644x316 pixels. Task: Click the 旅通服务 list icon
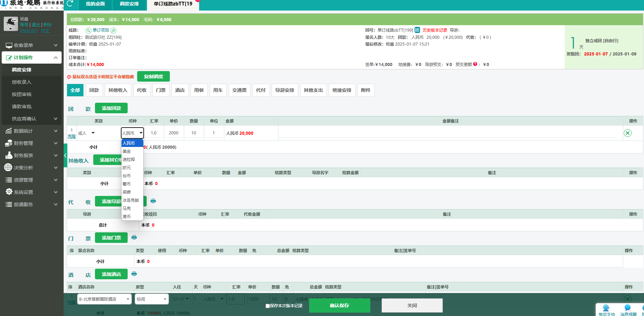[x=9, y=204]
